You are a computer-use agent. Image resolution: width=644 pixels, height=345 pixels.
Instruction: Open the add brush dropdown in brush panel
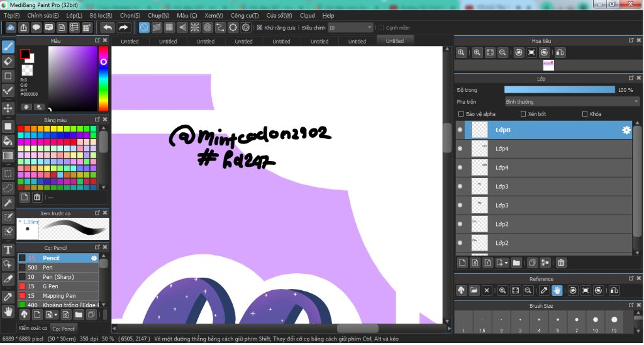(52, 315)
